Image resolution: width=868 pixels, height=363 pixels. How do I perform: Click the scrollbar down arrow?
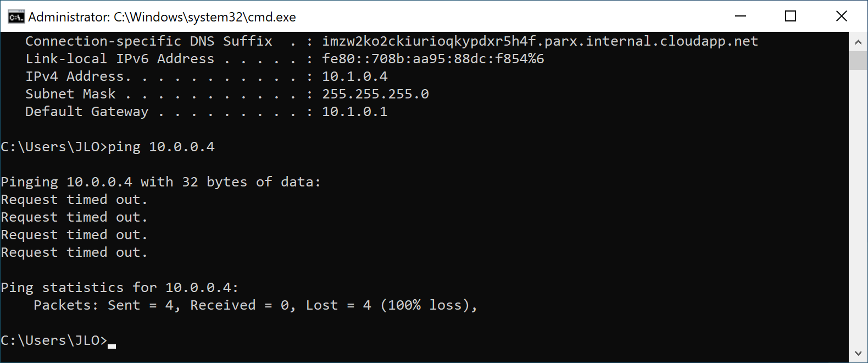point(858,353)
